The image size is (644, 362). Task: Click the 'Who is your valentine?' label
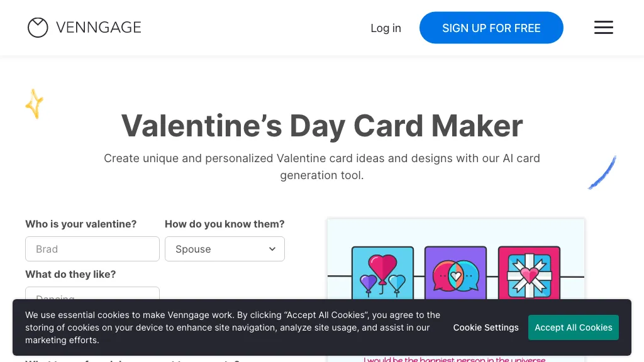pyautogui.click(x=80, y=224)
